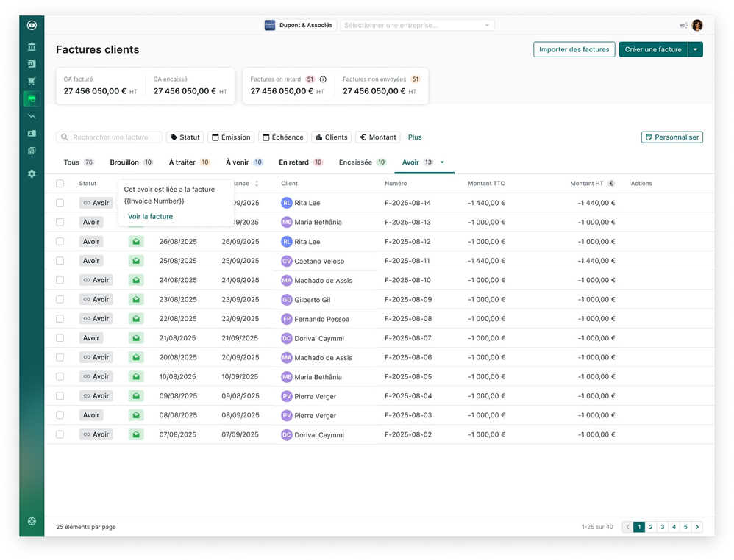Click the shopping cart sidebar icon
Screen dimensions: 734x560
[x=32, y=82]
